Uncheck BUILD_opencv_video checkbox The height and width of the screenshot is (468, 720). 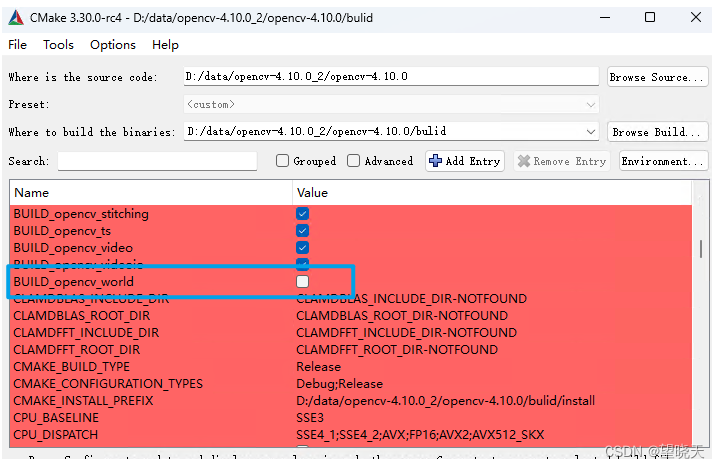point(302,248)
